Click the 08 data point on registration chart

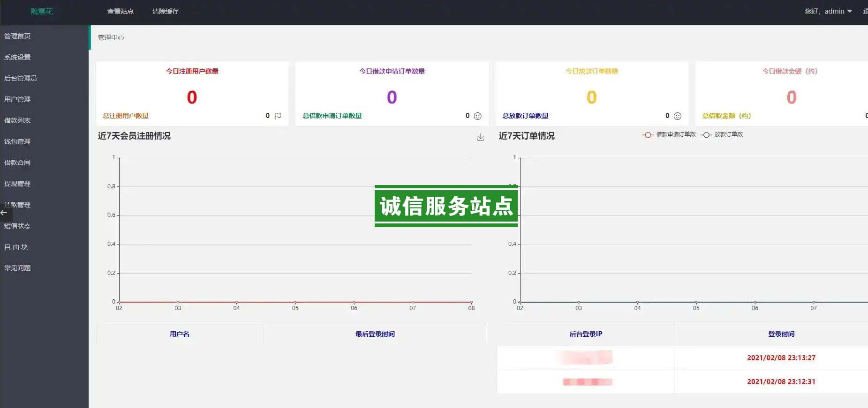(471, 302)
